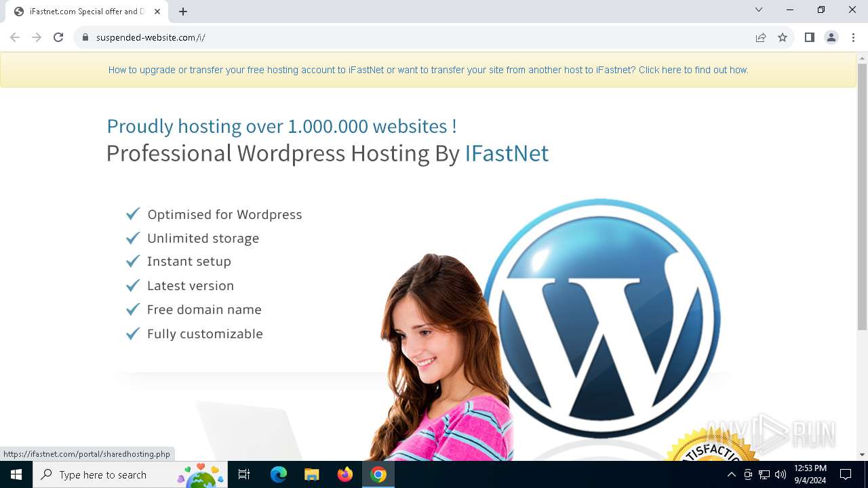Close the iFastnet.com tab
This screenshot has width=868, height=488.
coord(157,12)
